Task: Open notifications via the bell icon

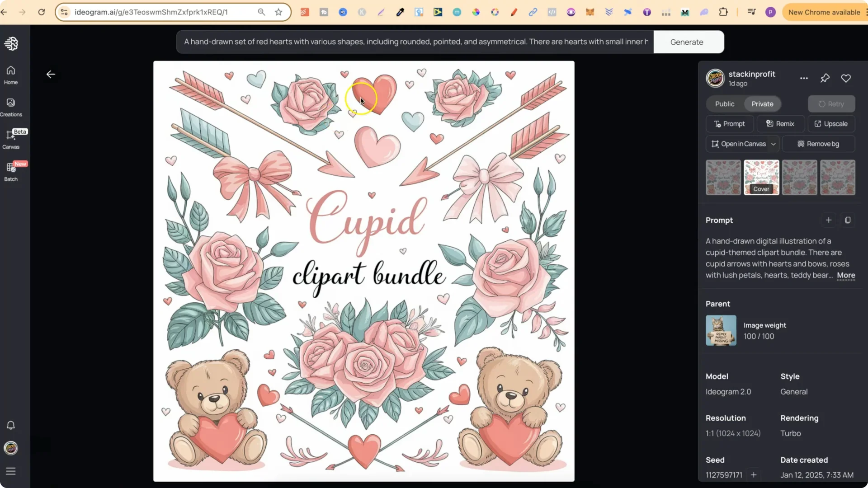Action: click(10, 425)
